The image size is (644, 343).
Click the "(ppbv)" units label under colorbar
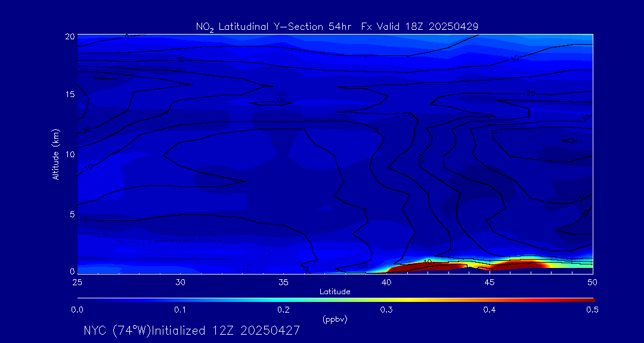click(335, 320)
